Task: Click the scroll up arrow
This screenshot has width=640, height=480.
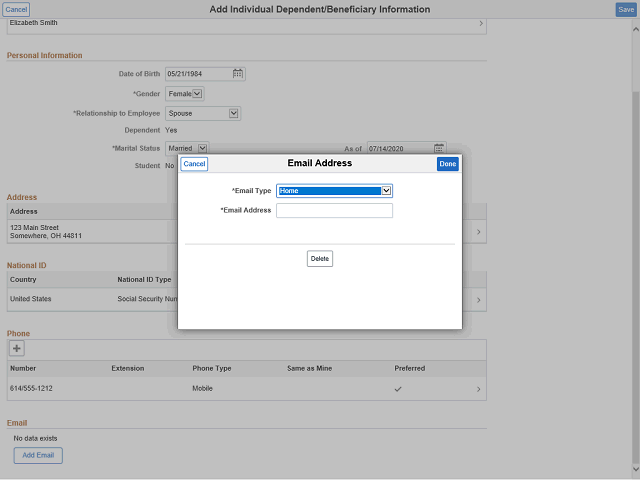Action: [x=636, y=29]
